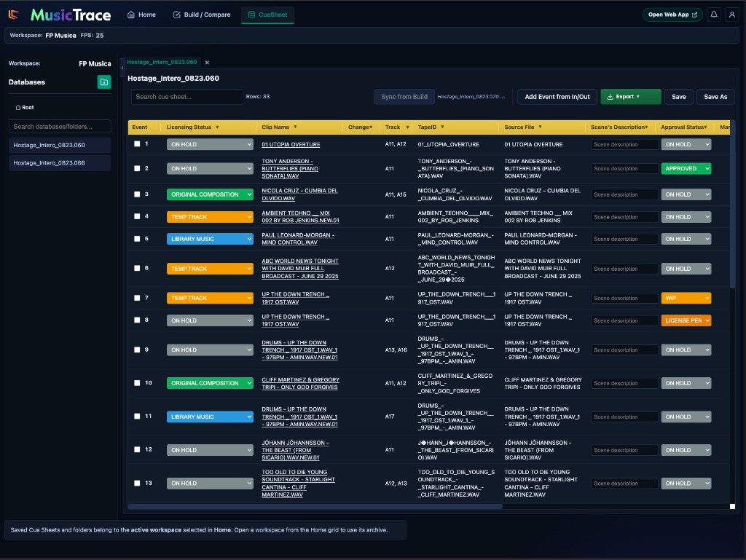Check the box for event 3
The image size is (746, 560).
pos(137,194)
